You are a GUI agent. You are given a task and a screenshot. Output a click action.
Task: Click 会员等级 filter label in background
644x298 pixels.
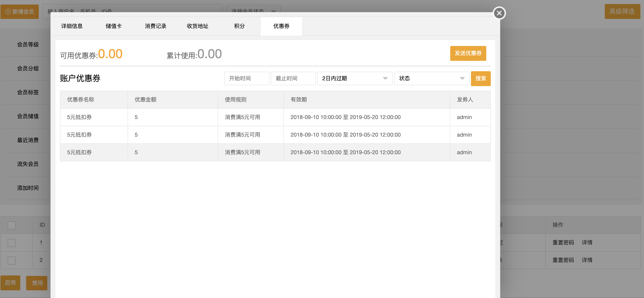(28, 44)
